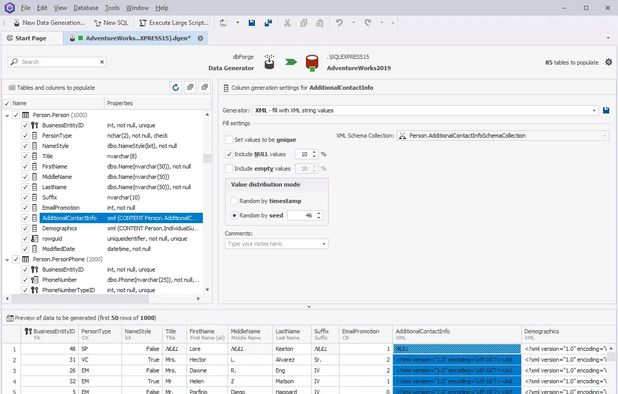Refresh the tables and columns list
Image resolution: width=618 pixels, height=394 pixels.
[x=176, y=87]
